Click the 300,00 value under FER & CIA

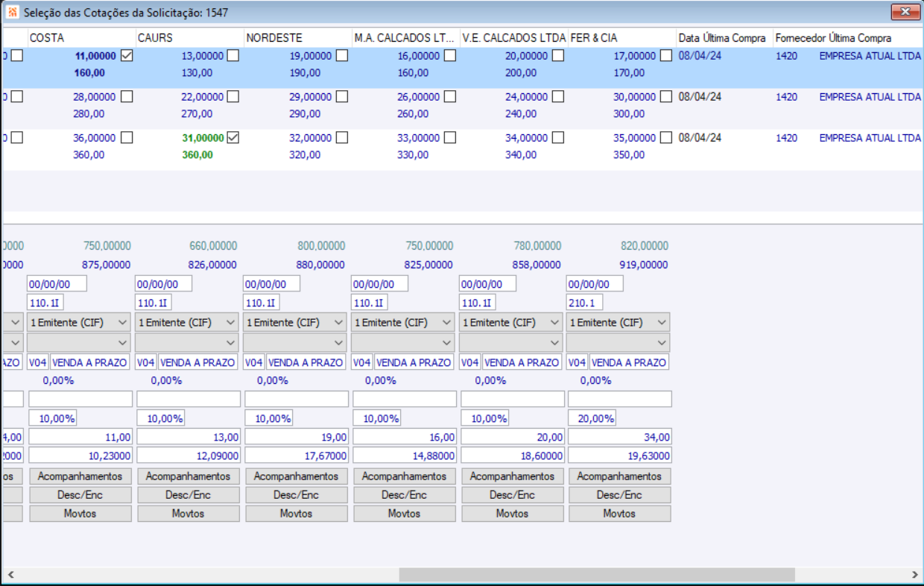click(x=630, y=114)
